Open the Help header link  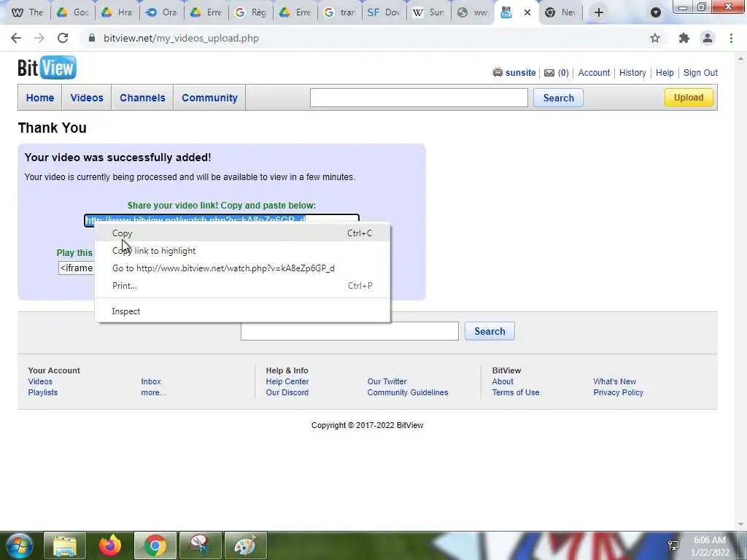click(665, 73)
